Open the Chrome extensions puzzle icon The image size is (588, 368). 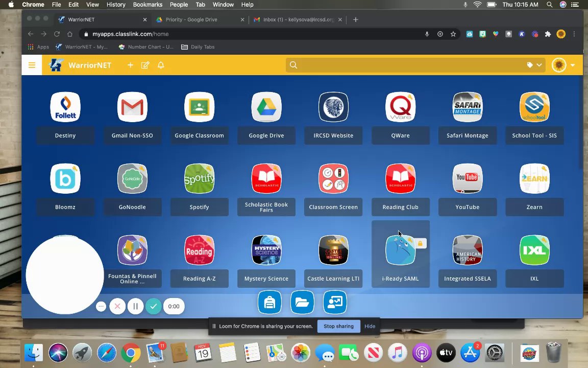point(548,34)
